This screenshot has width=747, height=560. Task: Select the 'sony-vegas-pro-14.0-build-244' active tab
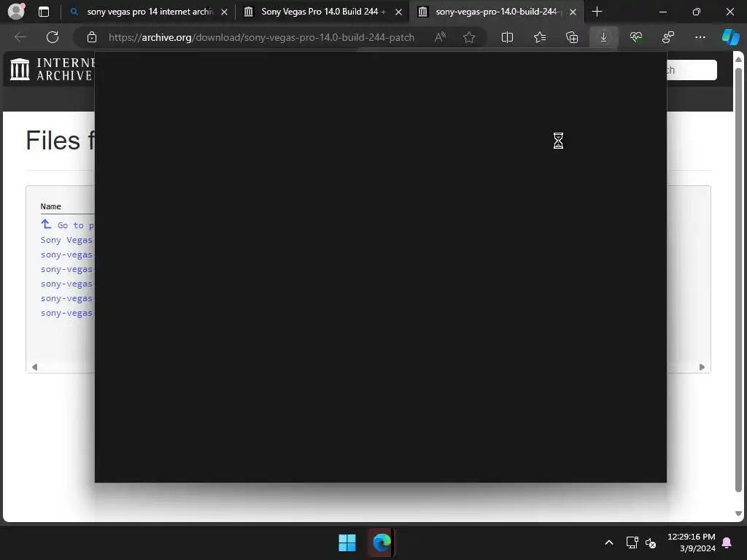pyautogui.click(x=495, y=12)
